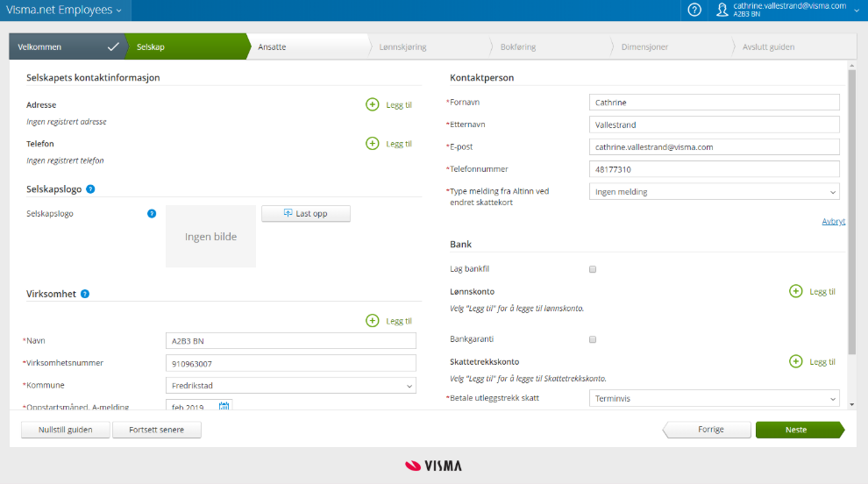Open Betale utleggstrekk skatt dropdown
The height and width of the screenshot is (484, 868).
[714, 398]
